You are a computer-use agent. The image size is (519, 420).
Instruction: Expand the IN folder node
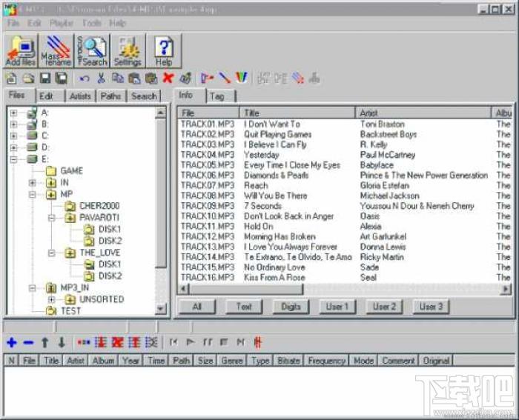coord(32,182)
